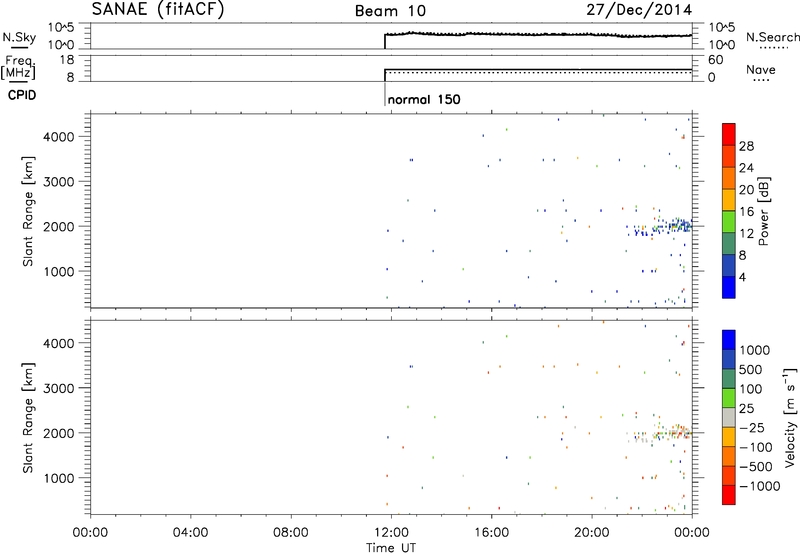Click the '20:00' time tick label

(591, 533)
